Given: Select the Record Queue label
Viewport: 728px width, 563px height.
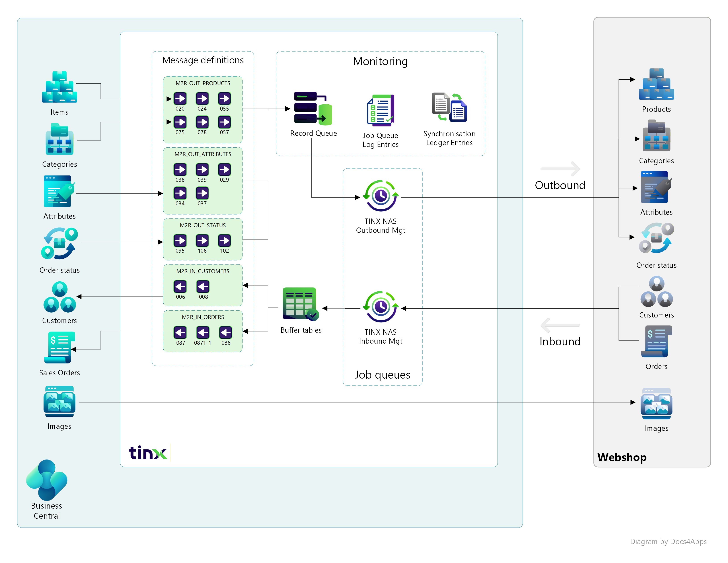Looking at the screenshot, I should point(313,133).
